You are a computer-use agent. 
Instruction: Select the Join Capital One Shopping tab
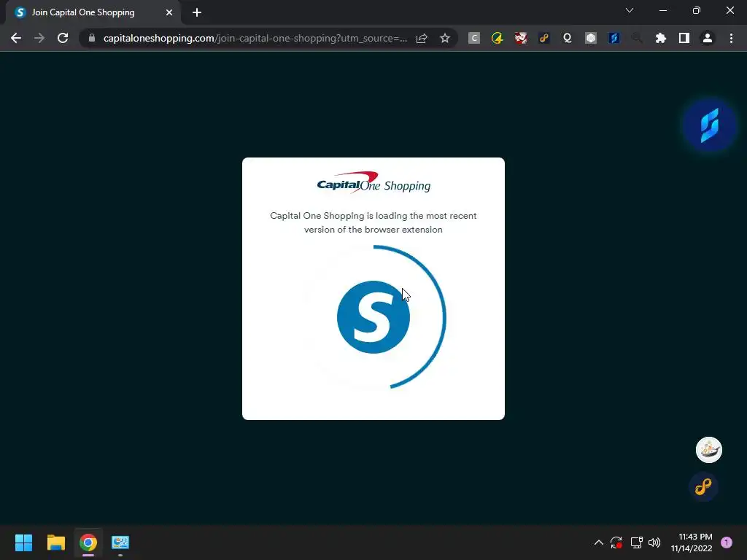coord(93,12)
